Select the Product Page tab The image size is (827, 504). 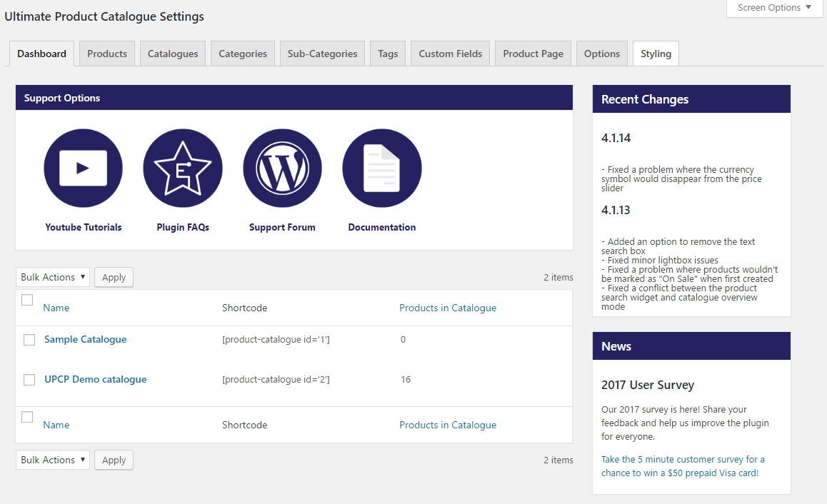[x=533, y=53]
